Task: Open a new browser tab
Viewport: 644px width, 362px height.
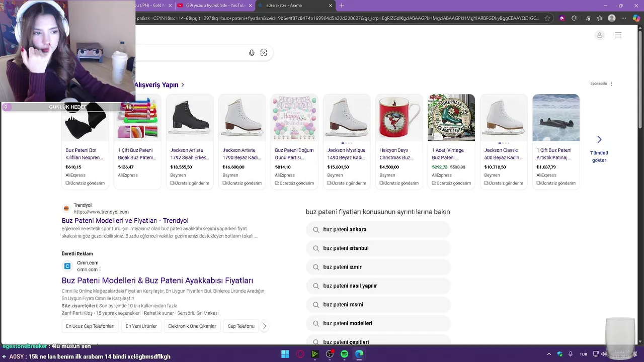Action: click(342, 6)
